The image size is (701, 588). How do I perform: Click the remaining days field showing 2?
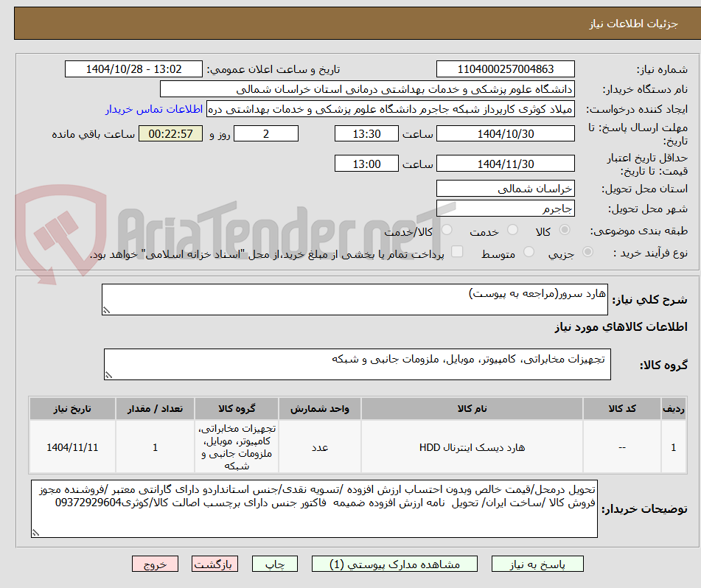click(266, 133)
